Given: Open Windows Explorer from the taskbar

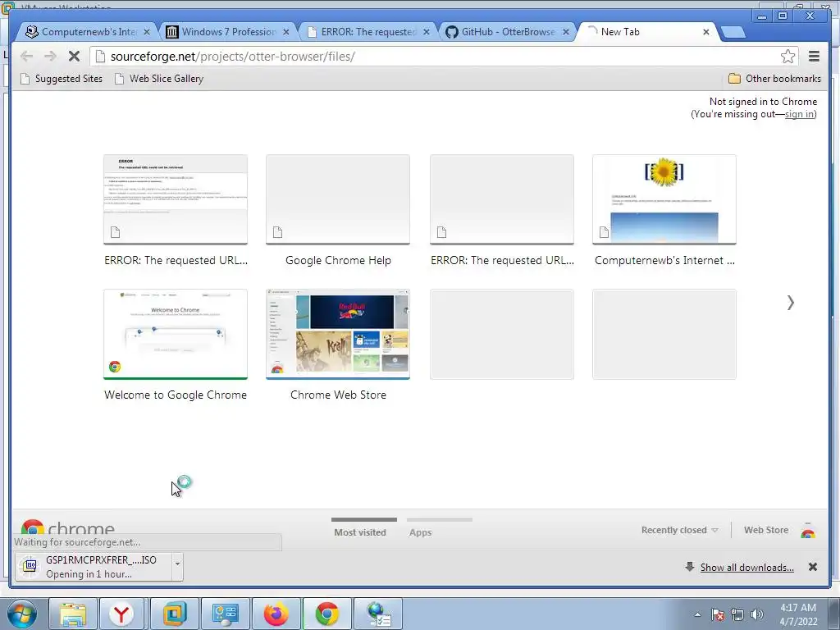Looking at the screenshot, I should click(72, 614).
